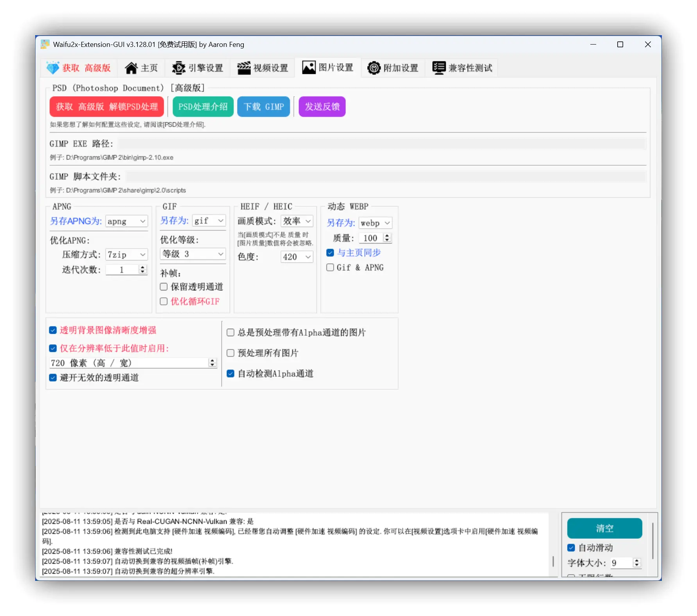This screenshot has height=616, width=697.
Task: Open the 获取 高级版 tab
Action: click(x=79, y=68)
